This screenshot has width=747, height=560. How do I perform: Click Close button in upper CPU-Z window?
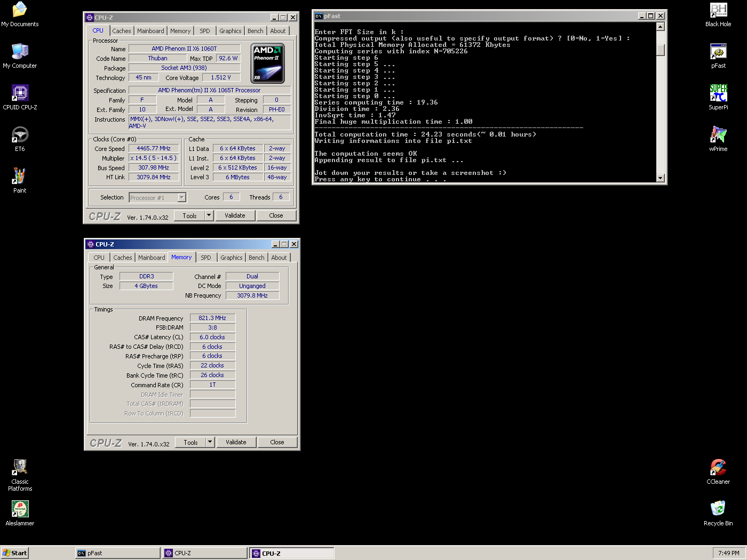[276, 215]
